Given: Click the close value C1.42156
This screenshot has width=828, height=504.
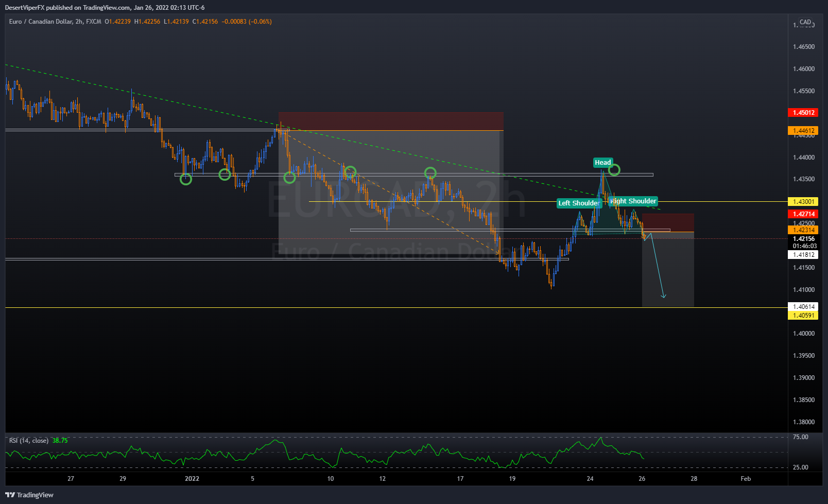Looking at the screenshot, I should (x=205, y=22).
